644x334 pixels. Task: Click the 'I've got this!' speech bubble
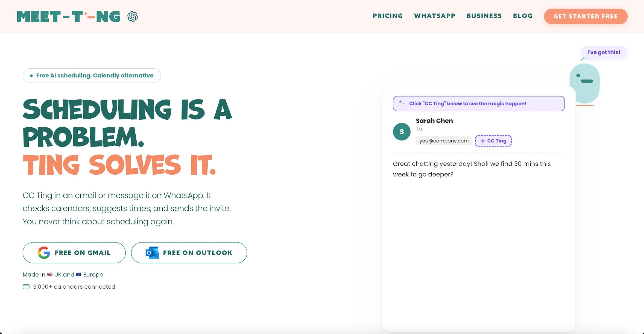click(x=604, y=52)
